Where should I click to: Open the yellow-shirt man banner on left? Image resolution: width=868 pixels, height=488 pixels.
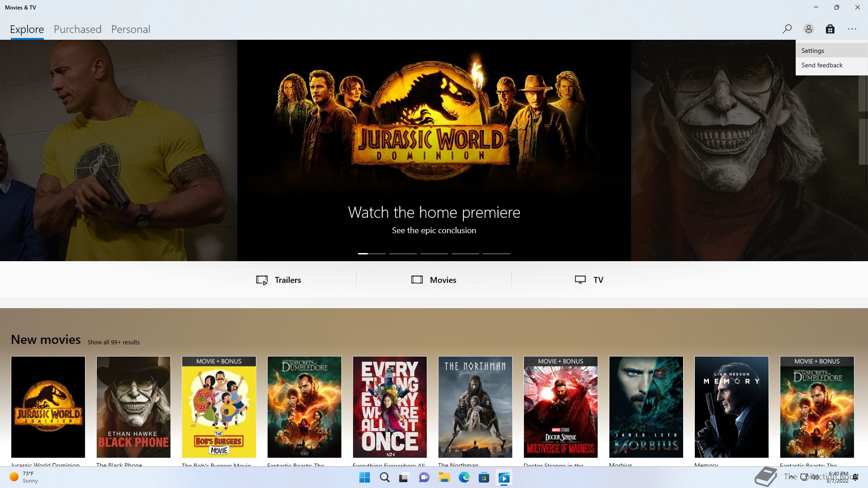(118, 150)
